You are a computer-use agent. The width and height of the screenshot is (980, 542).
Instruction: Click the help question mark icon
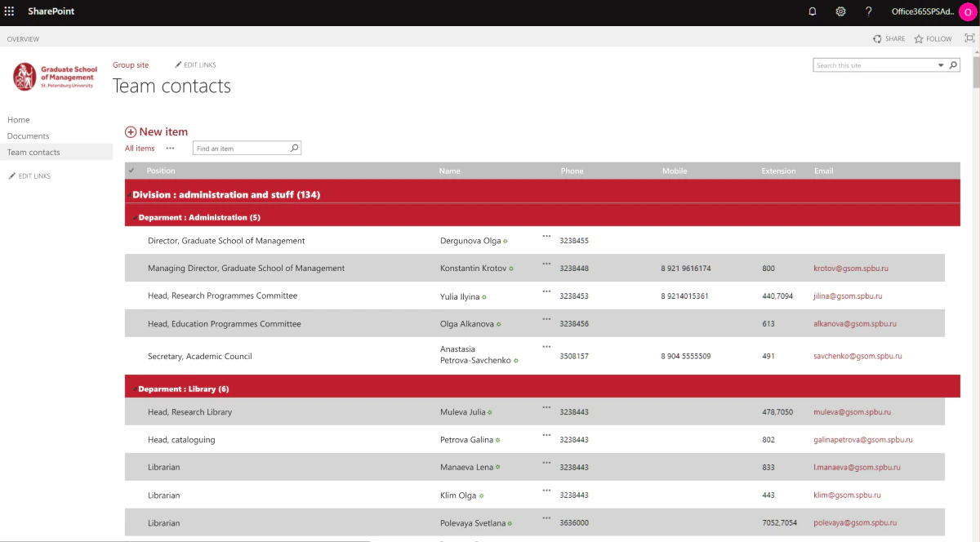868,11
